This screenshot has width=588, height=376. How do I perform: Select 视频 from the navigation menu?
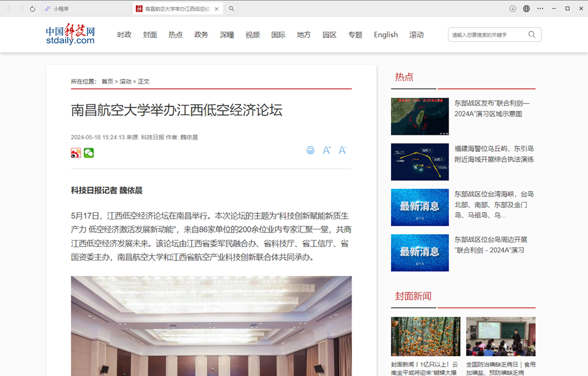pyautogui.click(x=252, y=34)
